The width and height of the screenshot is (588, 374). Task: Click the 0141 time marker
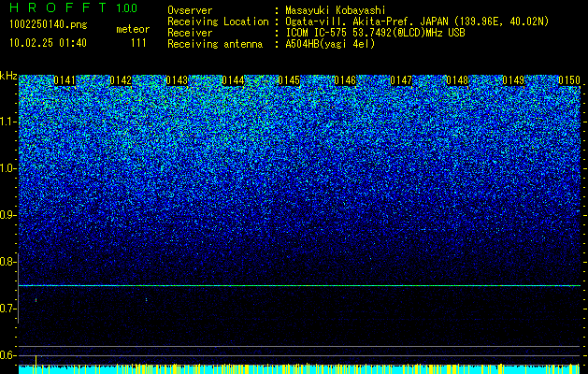pos(65,80)
